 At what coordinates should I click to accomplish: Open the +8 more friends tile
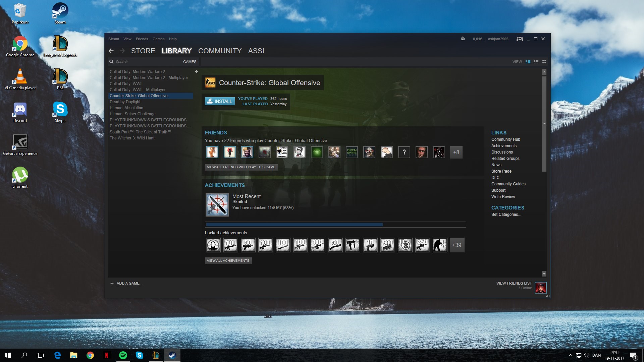[456, 152]
